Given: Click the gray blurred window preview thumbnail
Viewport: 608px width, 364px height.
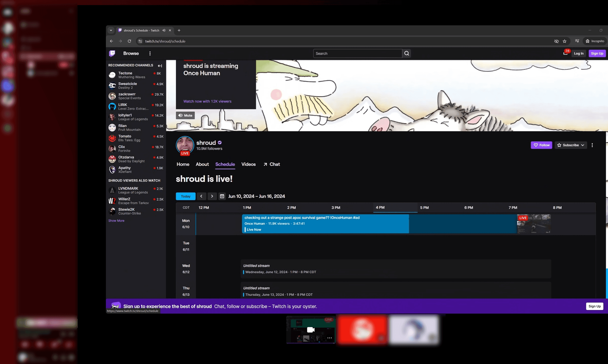Looking at the screenshot, I should tap(414, 330).
